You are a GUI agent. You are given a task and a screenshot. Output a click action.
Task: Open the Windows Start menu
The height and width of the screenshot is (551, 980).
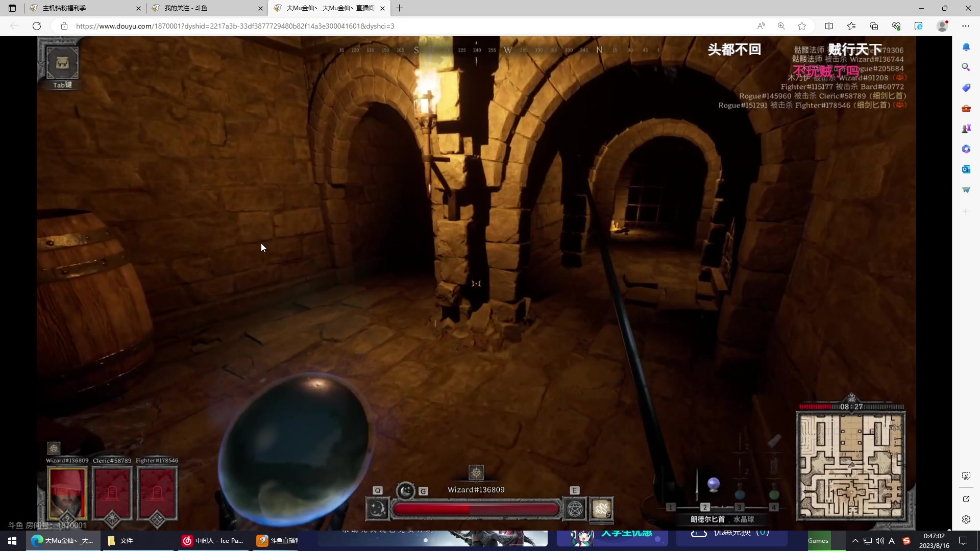coord(12,541)
